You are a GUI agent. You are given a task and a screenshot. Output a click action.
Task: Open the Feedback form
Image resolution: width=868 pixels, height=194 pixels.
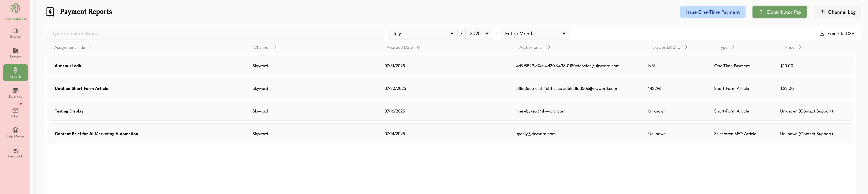point(15,153)
